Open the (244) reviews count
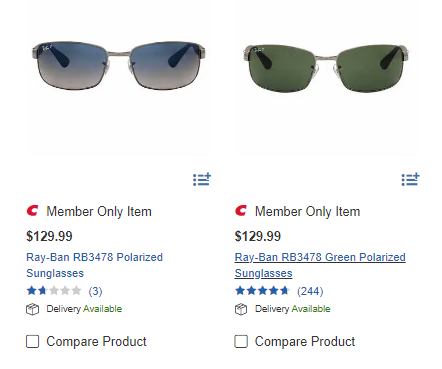The height and width of the screenshot is (369, 442). tap(310, 291)
